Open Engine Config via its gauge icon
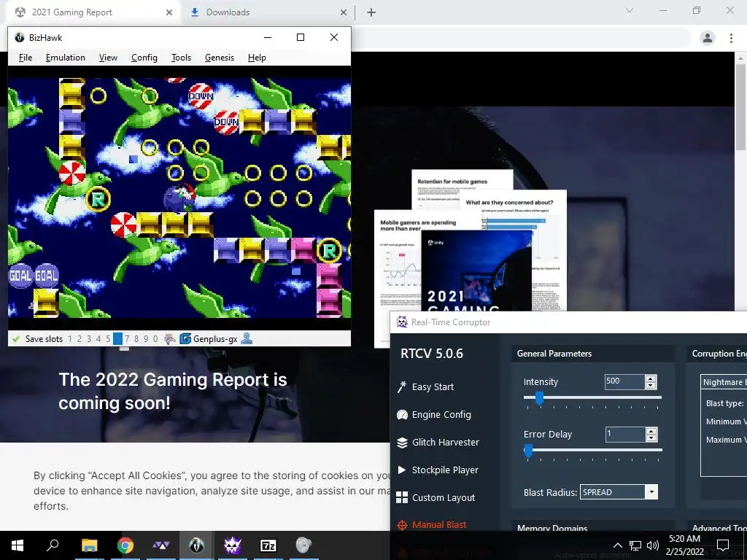Viewport: 747px width, 560px height. (402, 415)
